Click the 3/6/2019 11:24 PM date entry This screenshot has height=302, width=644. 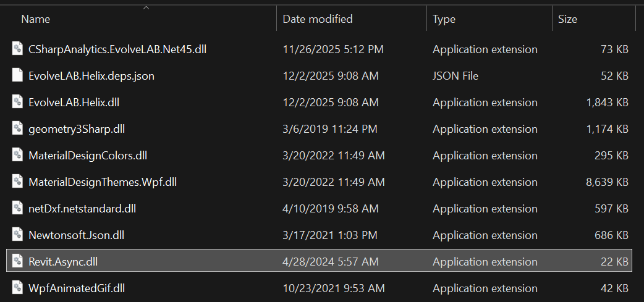329,129
